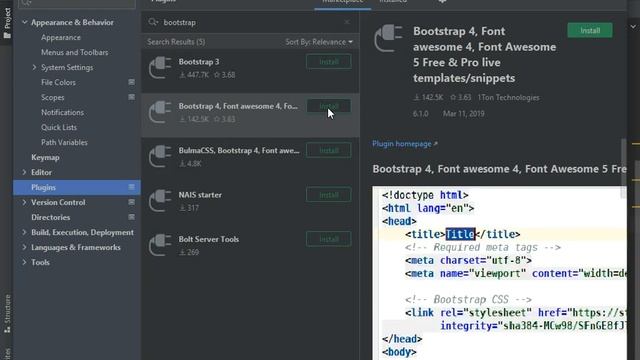Viewport: 640px width, 360px height.
Task: Click the HTML code preview image
Action: click(499, 273)
